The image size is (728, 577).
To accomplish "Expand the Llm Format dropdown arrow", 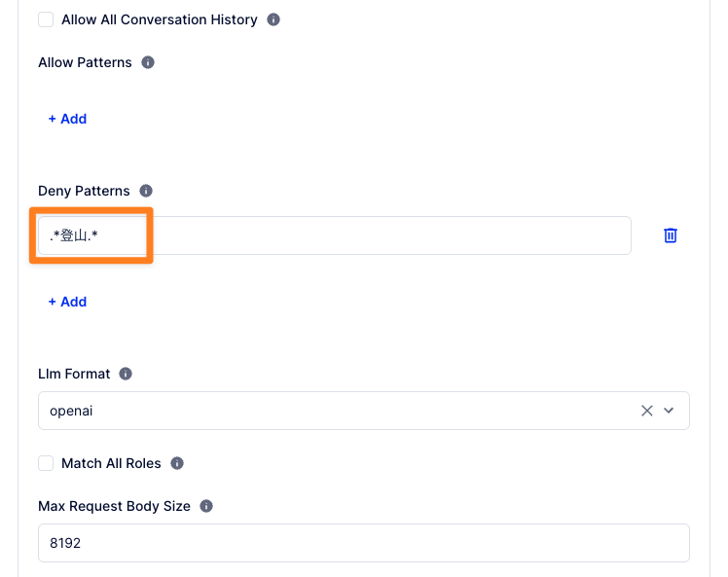I will (x=669, y=411).
